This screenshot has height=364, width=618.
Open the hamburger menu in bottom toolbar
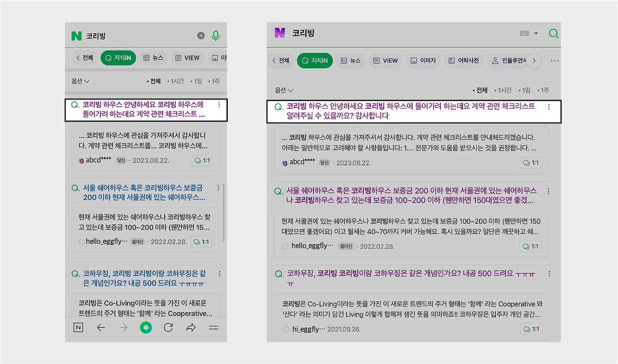(213, 328)
